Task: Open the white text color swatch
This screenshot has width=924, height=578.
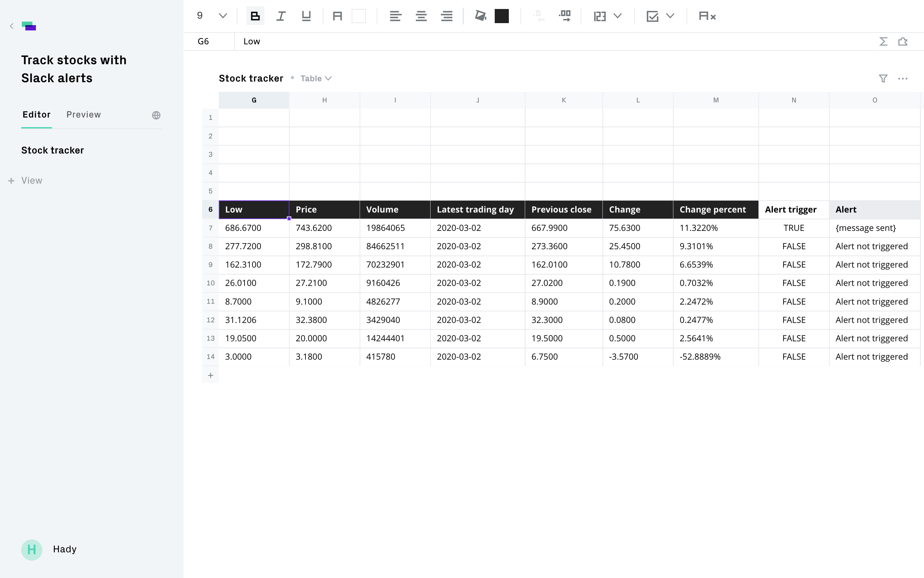Action: tap(358, 16)
